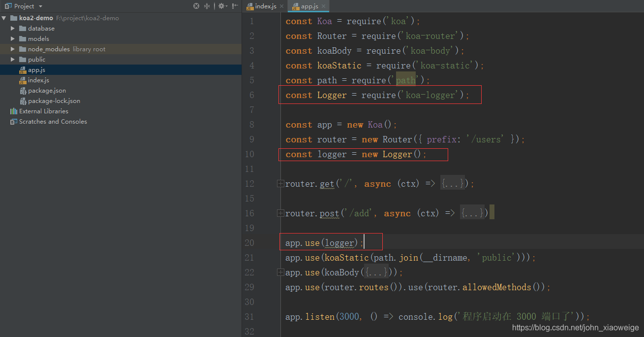Image resolution: width=644 pixels, height=337 pixels.
Task: Expand the public folder arrow
Action: [x=13, y=60]
